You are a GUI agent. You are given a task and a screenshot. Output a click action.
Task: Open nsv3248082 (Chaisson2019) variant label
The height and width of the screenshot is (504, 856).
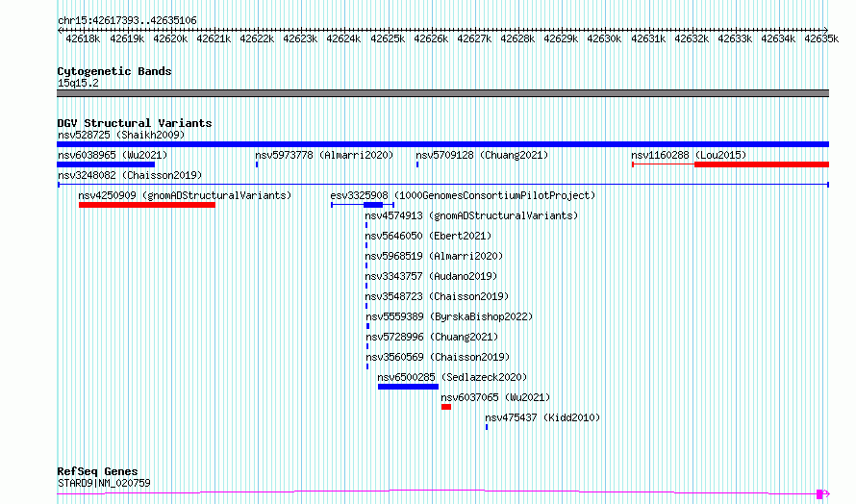pos(130,175)
